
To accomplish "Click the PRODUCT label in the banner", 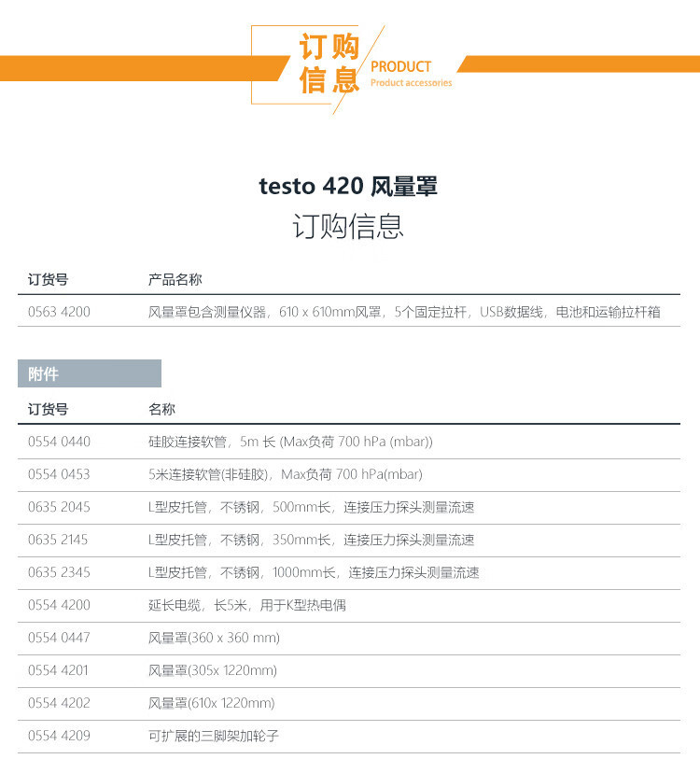I will click(x=400, y=66).
